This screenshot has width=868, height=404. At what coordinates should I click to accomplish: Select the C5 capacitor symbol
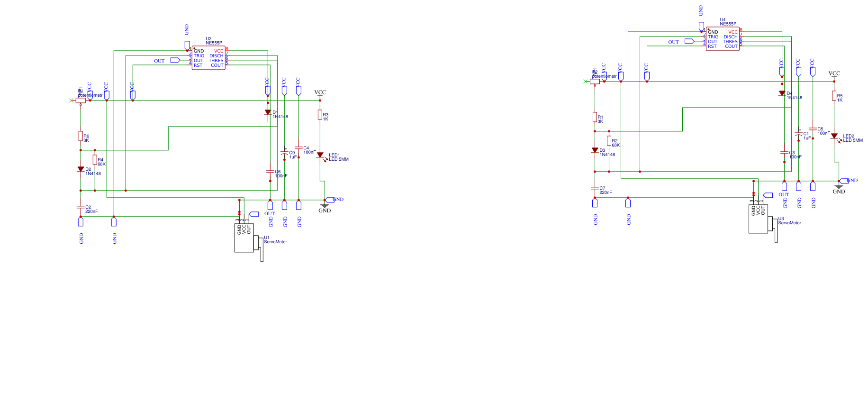(x=813, y=129)
